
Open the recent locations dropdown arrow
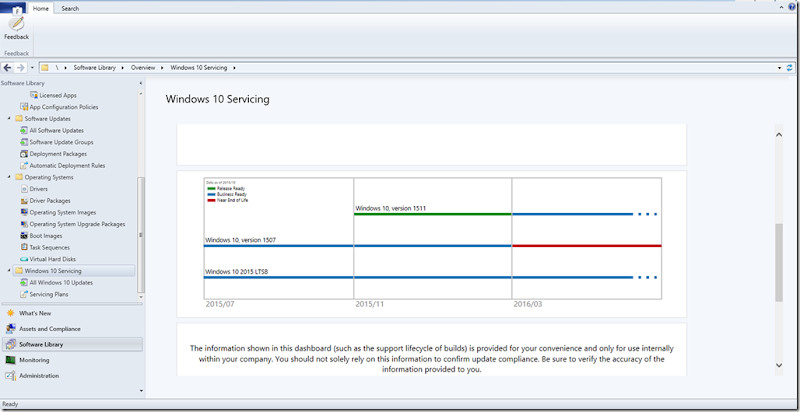pyautogui.click(x=32, y=67)
